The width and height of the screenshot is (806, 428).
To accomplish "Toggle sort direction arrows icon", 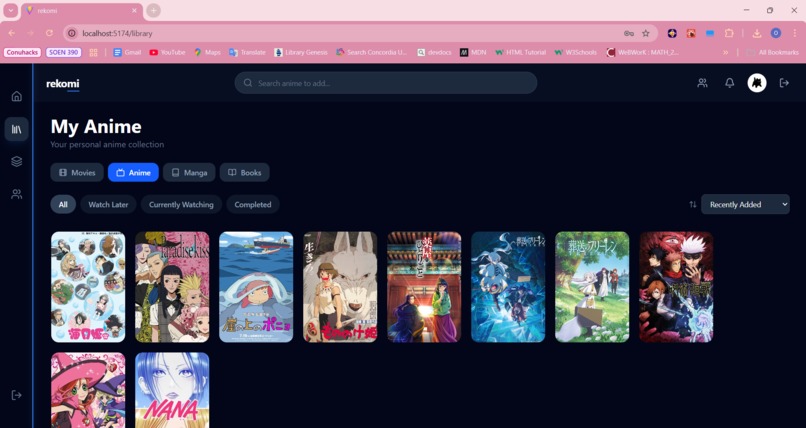I will pyautogui.click(x=693, y=204).
